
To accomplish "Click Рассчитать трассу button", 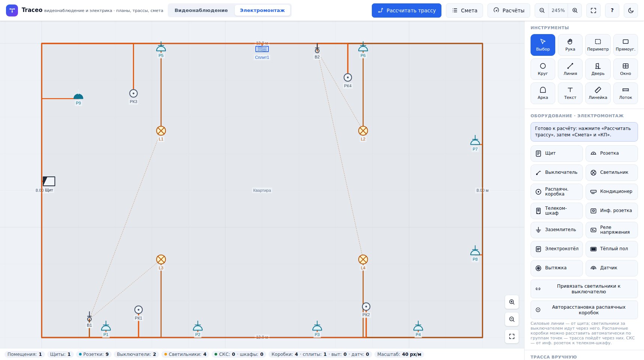I will [x=407, y=10].
